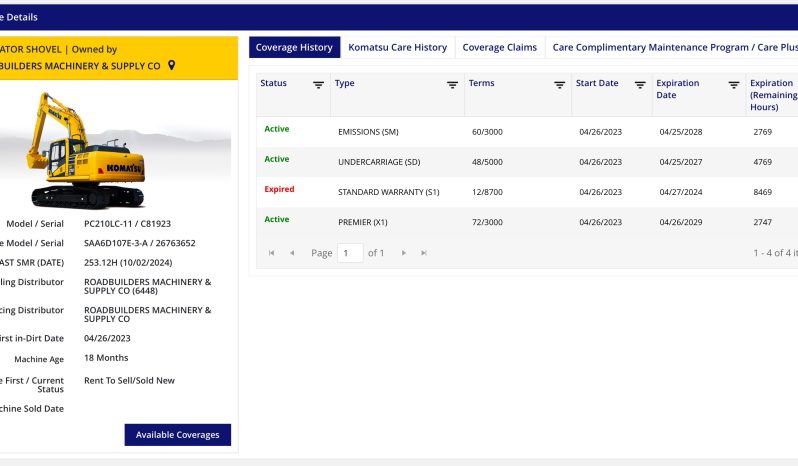Switch to Komatsu Care History tab
This screenshot has width=798, height=466.
tap(397, 47)
